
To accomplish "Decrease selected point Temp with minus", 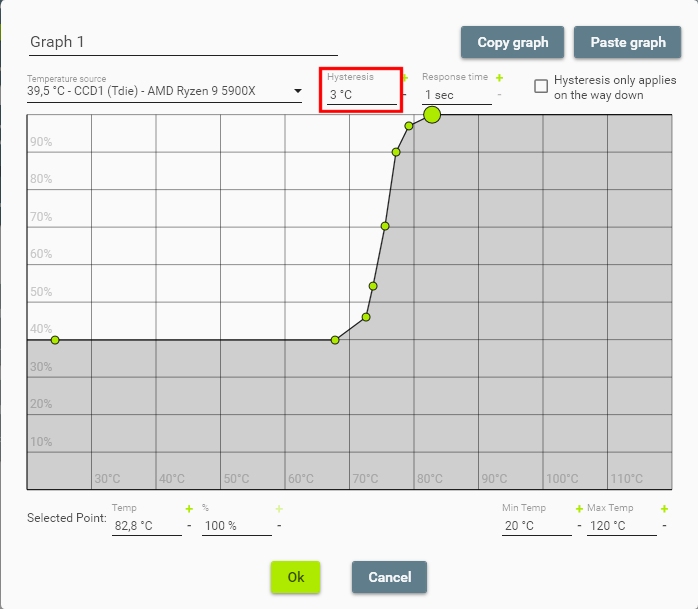I will (189, 526).
